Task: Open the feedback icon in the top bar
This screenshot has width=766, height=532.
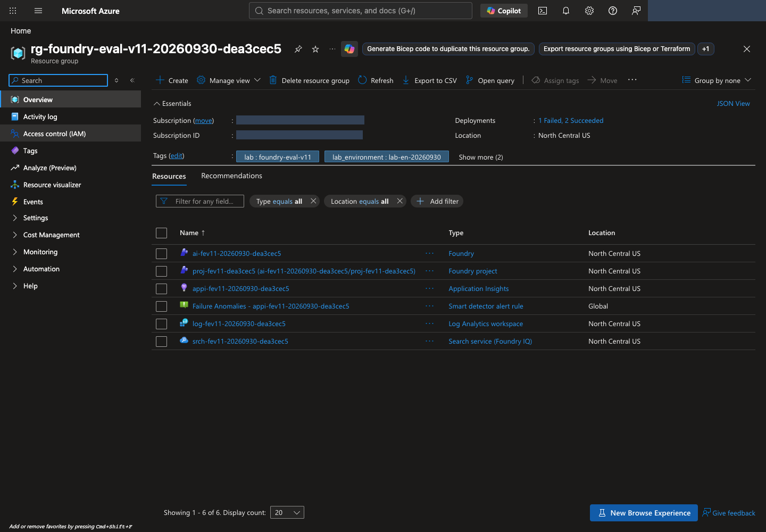Action: (636, 11)
